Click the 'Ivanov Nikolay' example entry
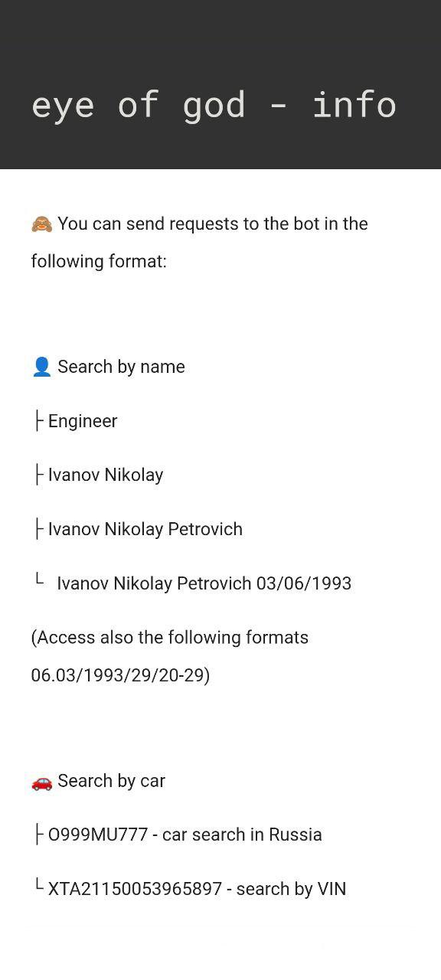 pos(106,475)
